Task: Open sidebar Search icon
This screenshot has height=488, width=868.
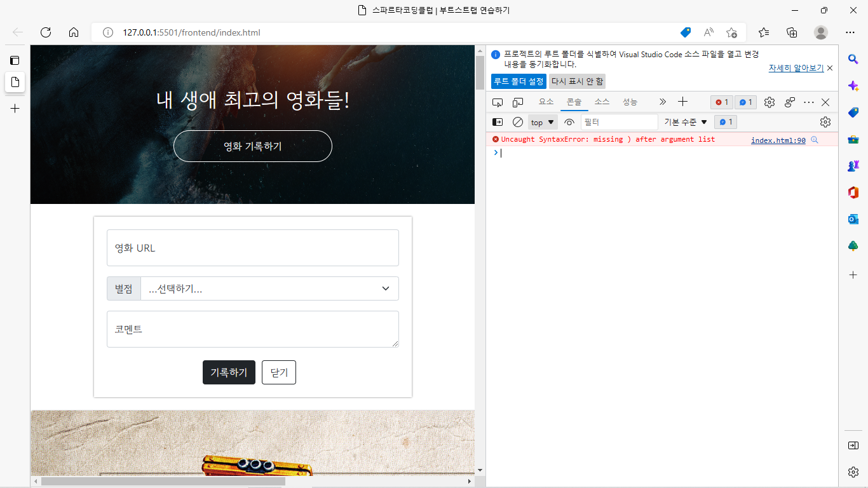Action: 853,58
